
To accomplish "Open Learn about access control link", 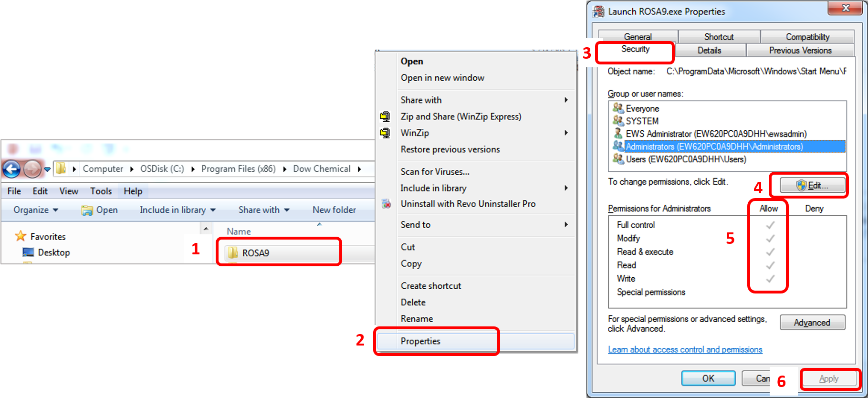I will pos(685,350).
